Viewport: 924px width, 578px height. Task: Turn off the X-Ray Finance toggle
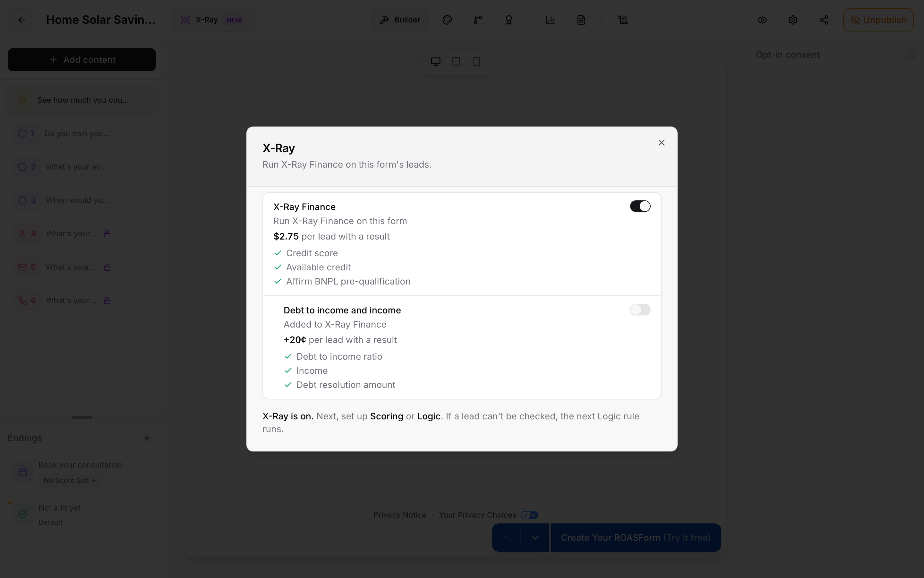pos(640,206)
